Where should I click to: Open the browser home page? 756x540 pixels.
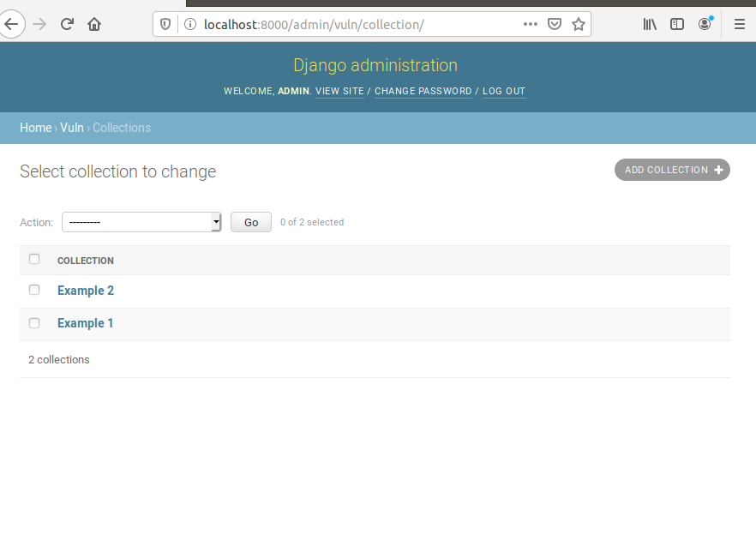click(94, 24)
